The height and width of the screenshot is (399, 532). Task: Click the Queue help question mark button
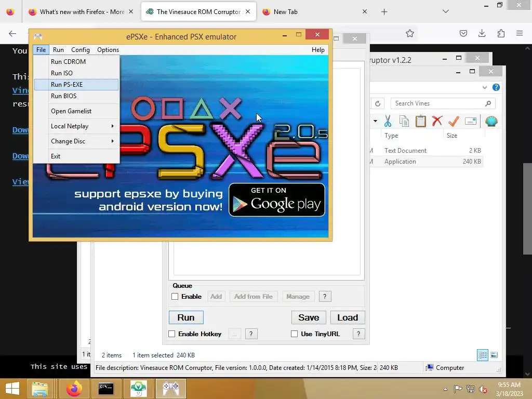325,297
